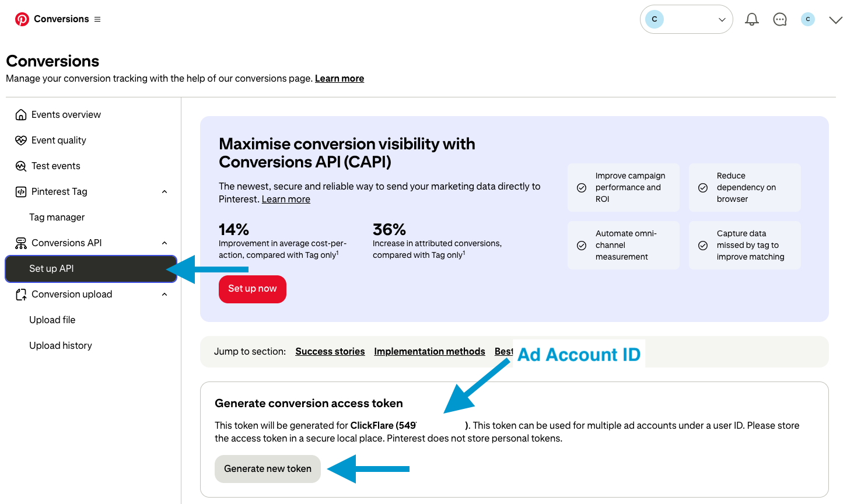Screen dimensions: 847x504
Task: Click the Event quality heart icon
Action: pos(21,141)
